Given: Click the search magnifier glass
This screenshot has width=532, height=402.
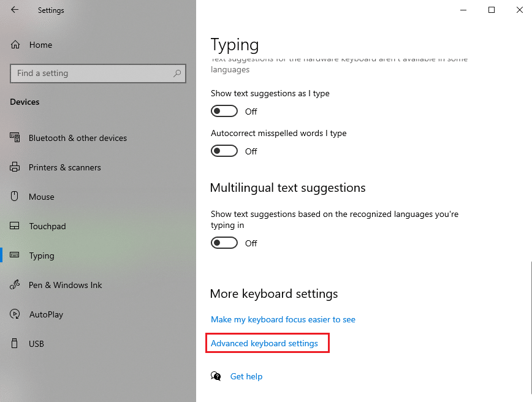Looking at the screenshot, I should coord(177,73).
